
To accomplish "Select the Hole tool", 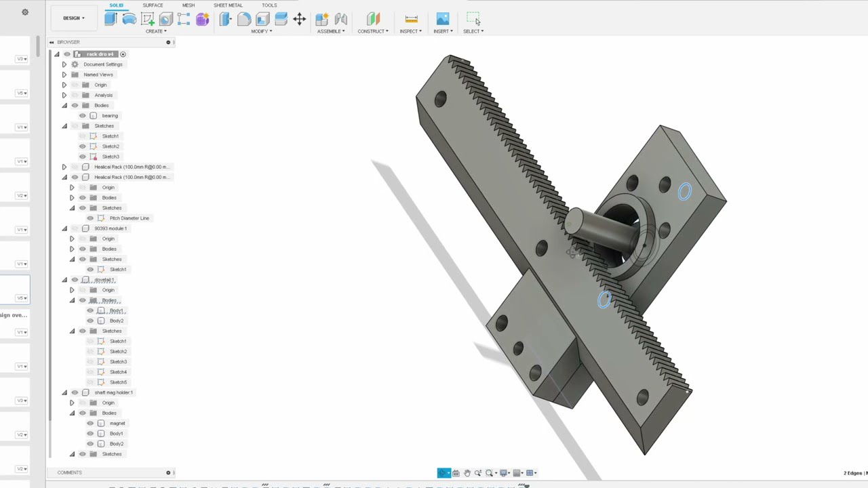I will pos(166,19).
